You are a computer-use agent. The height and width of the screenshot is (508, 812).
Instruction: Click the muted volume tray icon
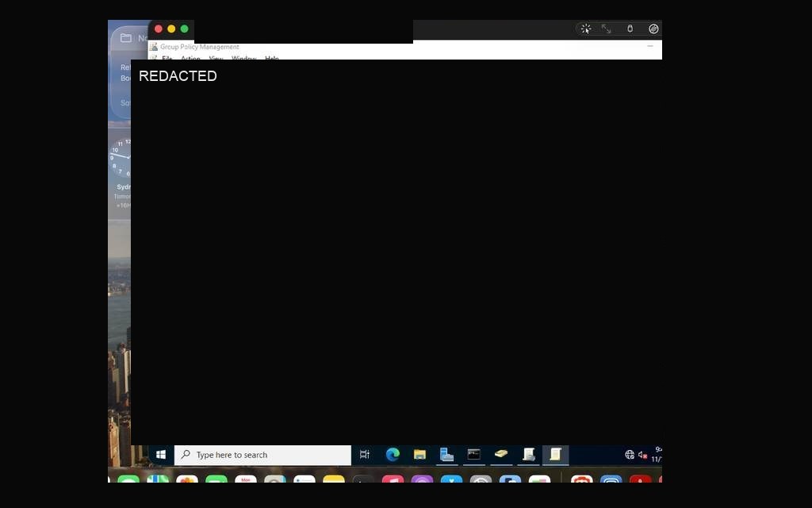[x=642, y=455]
